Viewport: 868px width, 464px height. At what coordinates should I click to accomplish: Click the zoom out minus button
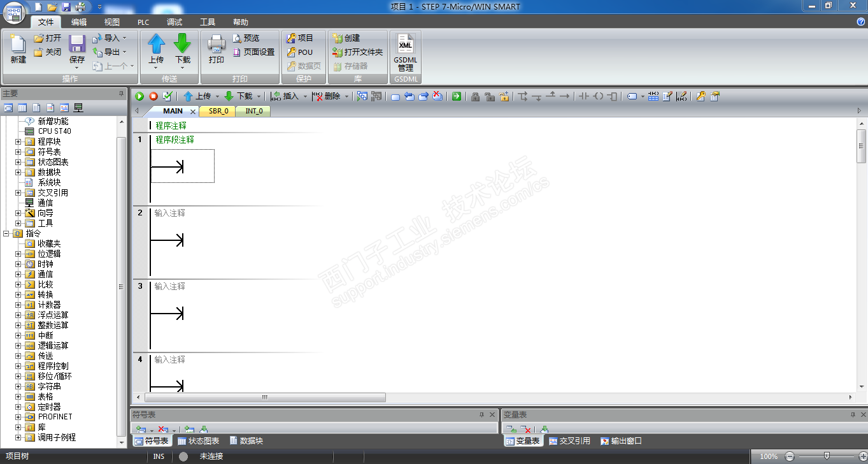pyautogui.click(x=790, y=456)
